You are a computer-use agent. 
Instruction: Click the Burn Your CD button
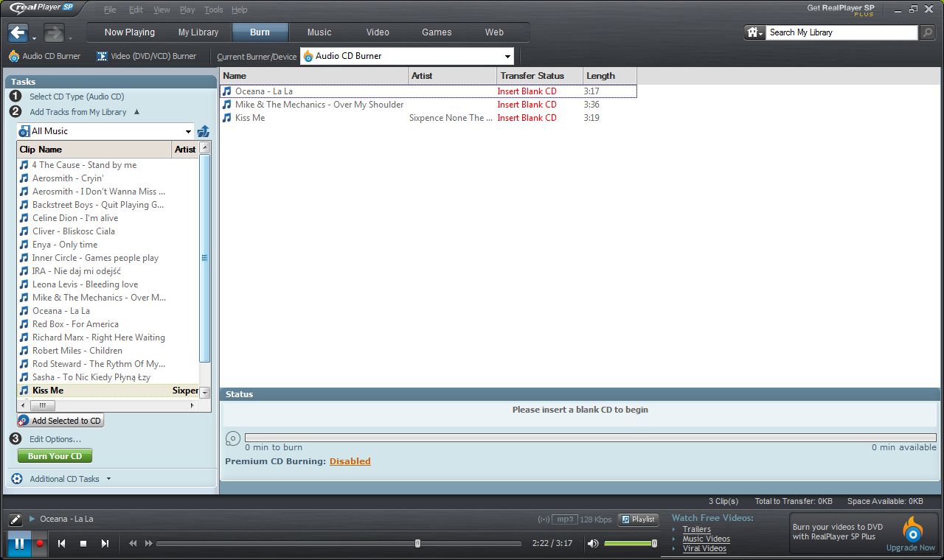click(55, 456)
